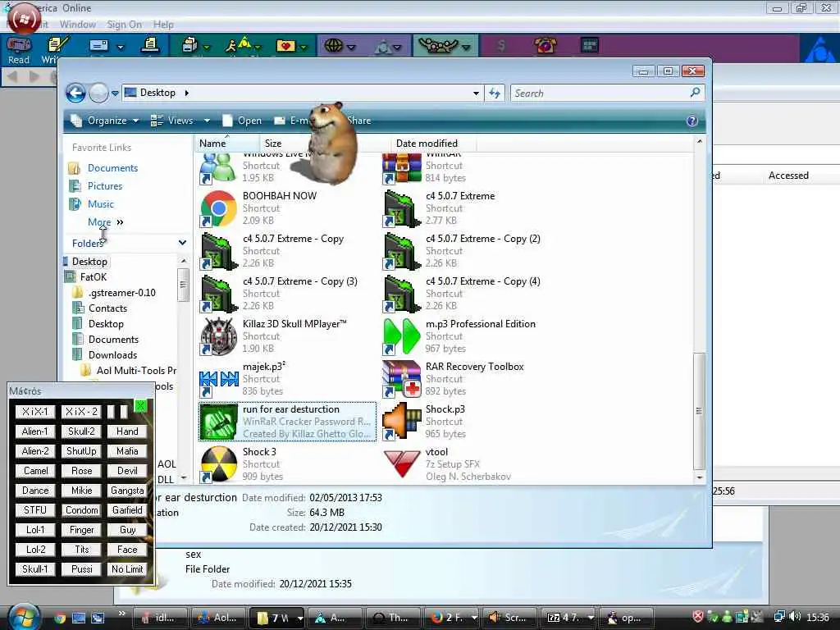Click Skull-2 macro button
This screenshot has width=840, height=630.
tap(81, 431)
